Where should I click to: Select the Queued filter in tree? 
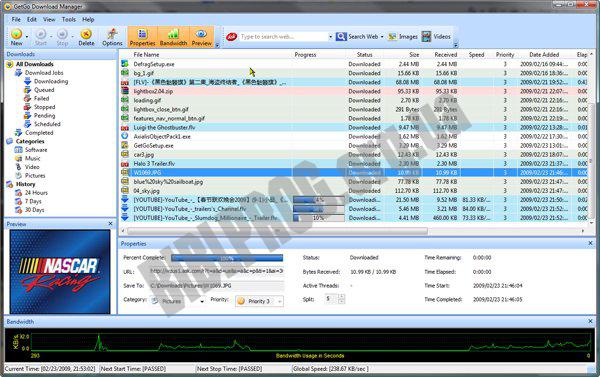pyautogui.click(x=44, y=90)
